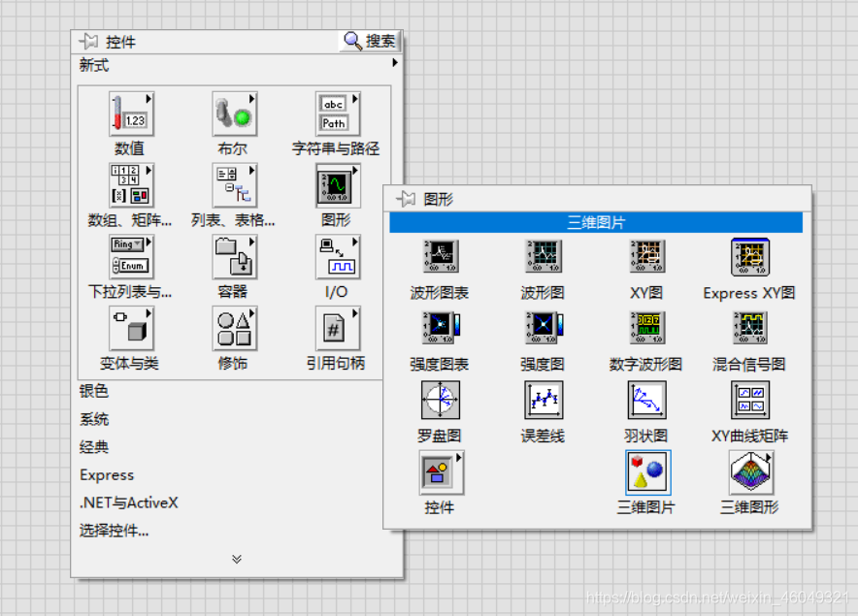Open the I/O palette icon

point(338,257)
